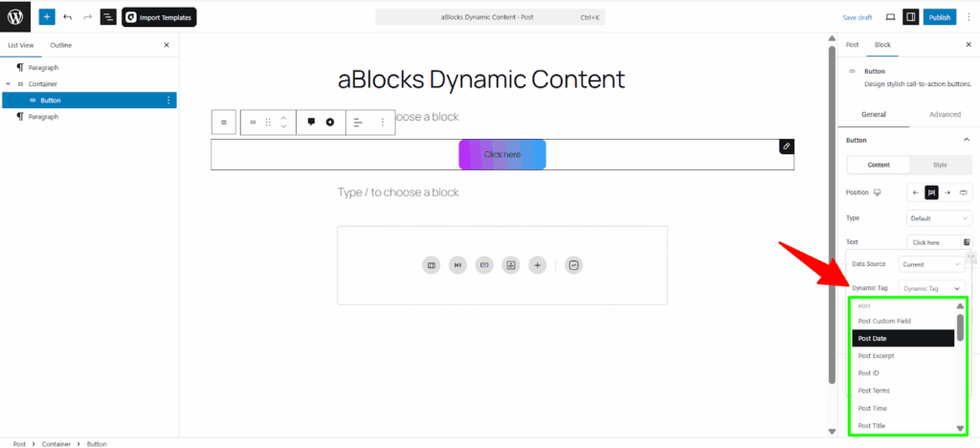Set button position to right

click(947, 192)
